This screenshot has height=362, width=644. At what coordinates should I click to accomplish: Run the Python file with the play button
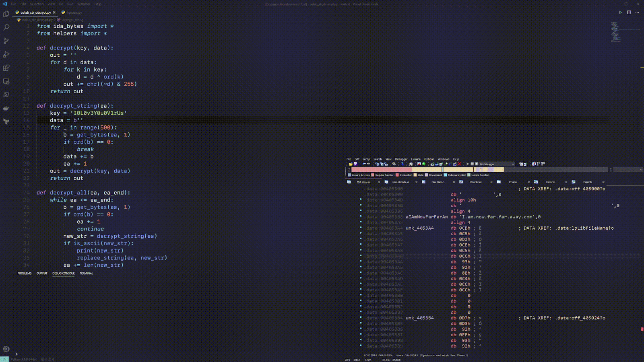(x=620, y=12)
